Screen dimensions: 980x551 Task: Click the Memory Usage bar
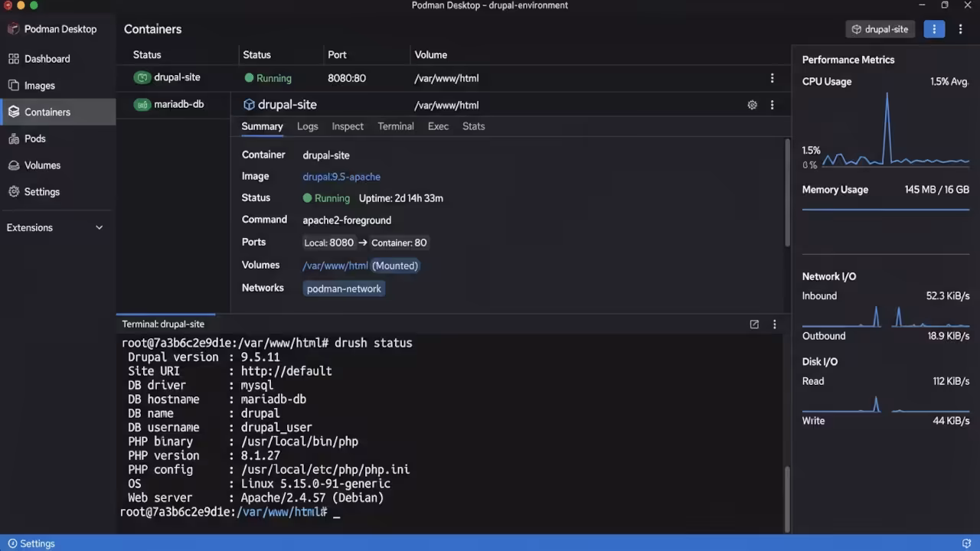point(886,208)
